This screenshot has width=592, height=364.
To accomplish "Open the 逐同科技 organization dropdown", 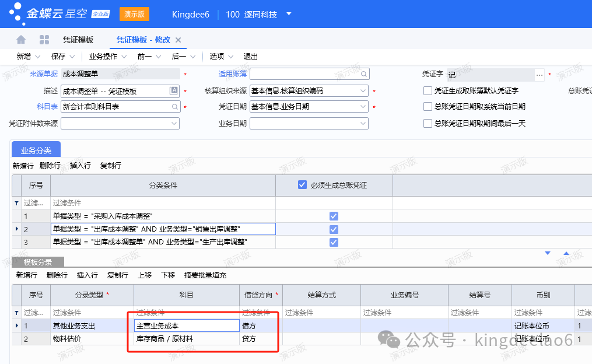I will pyautogui.click(x=289, y=14).
